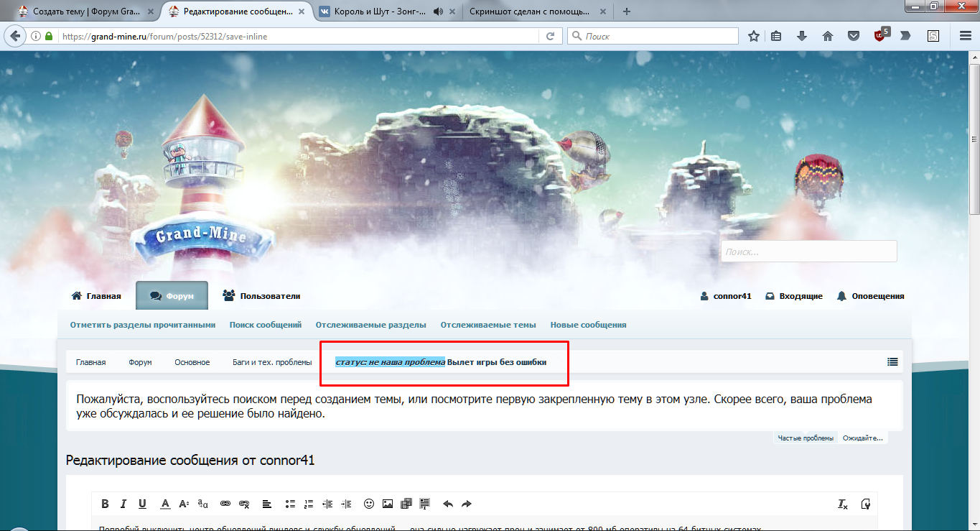This screenshot has height=531, width=980.
Task: Close the Редактирование сообщения tab
Action: click(x=301, y=11)
